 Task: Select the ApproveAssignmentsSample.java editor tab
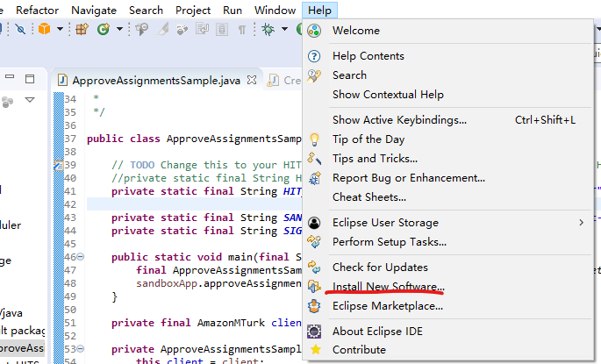156,81
